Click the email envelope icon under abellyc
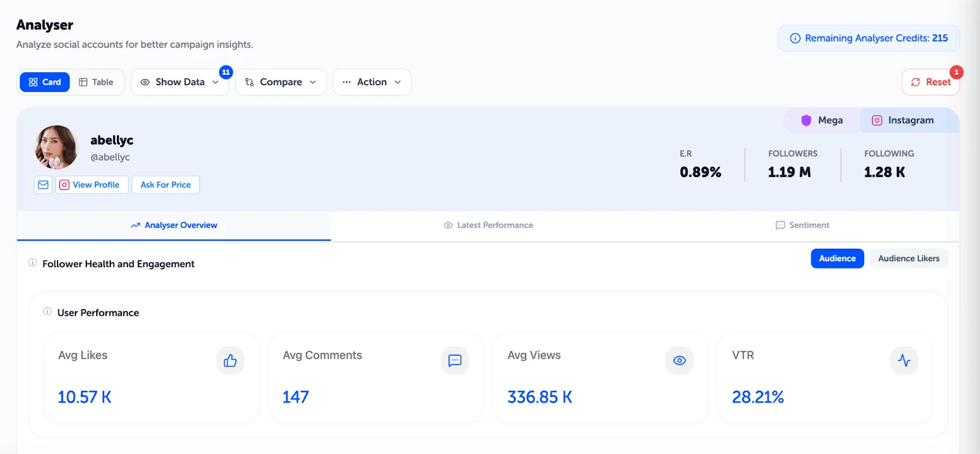Viewport: 980px width, 454px height. point(43,184)
